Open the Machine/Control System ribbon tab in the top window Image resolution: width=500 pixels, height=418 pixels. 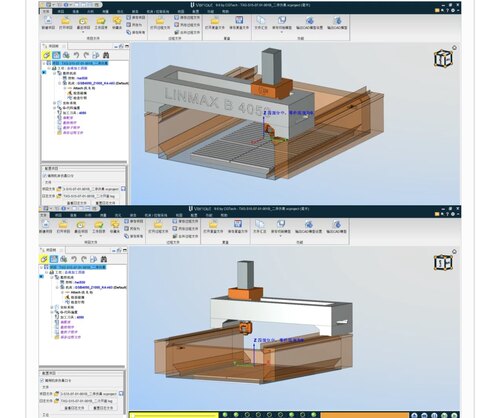click(158, 11)
